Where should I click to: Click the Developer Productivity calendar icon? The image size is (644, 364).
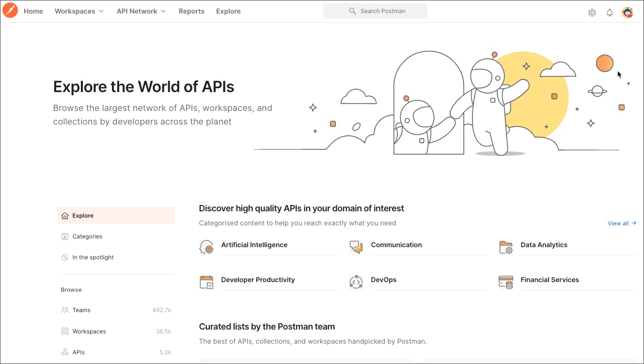[206, 282]
